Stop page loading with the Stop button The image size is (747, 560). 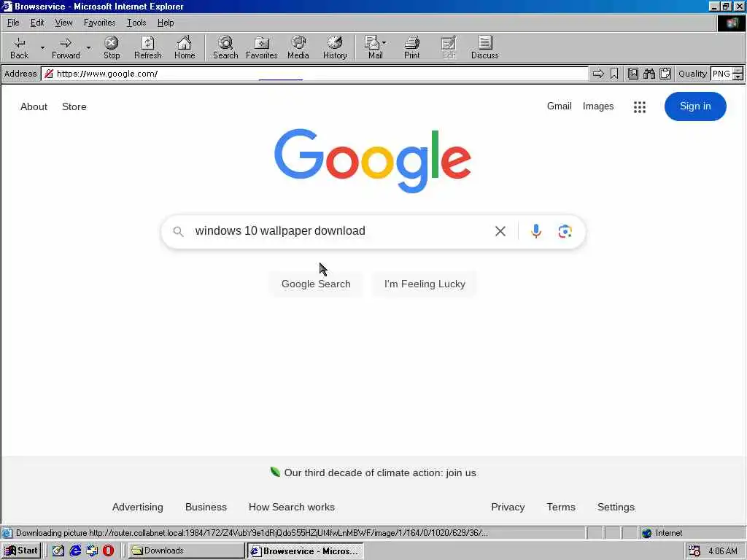point(112,47)
